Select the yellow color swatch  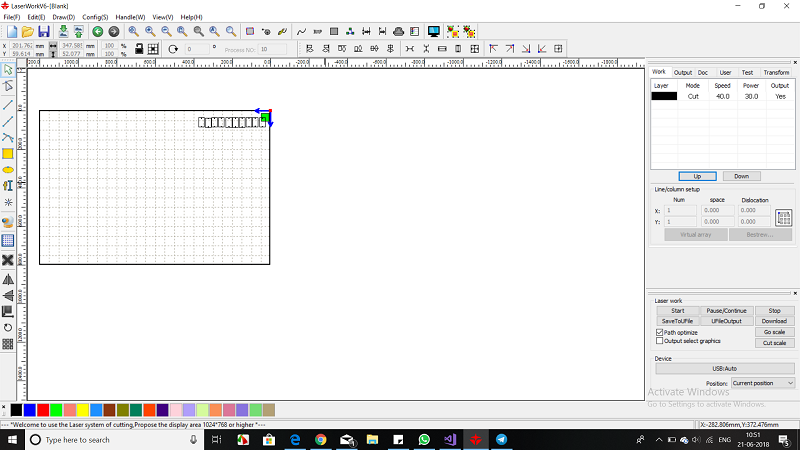(x=83, y=410)
